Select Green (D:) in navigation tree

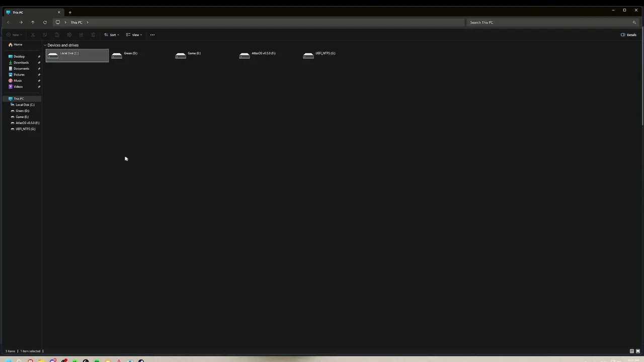coord(22,111)
